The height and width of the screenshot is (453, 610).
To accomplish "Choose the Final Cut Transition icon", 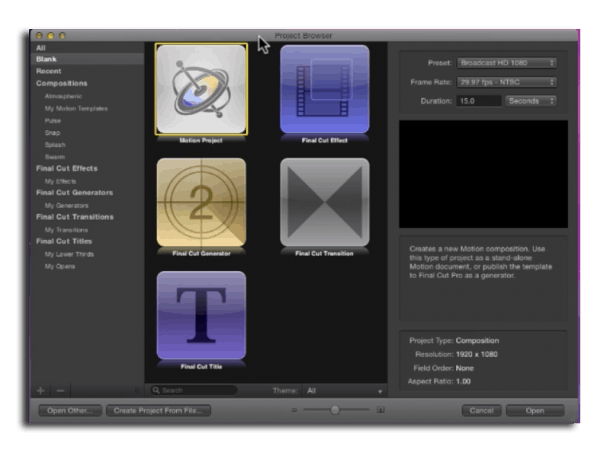I will click(324, 202).
